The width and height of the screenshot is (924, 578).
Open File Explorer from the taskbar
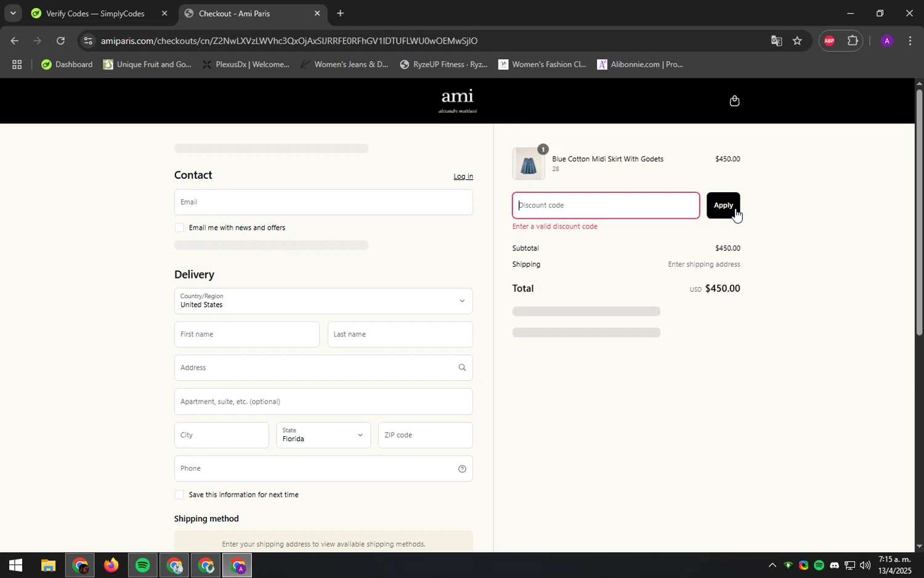tap(48, 565)
